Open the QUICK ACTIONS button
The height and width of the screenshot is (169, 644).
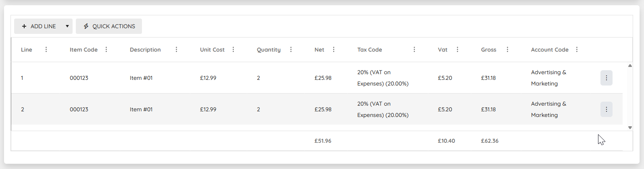pyautogui.click(x=109, y=26)
